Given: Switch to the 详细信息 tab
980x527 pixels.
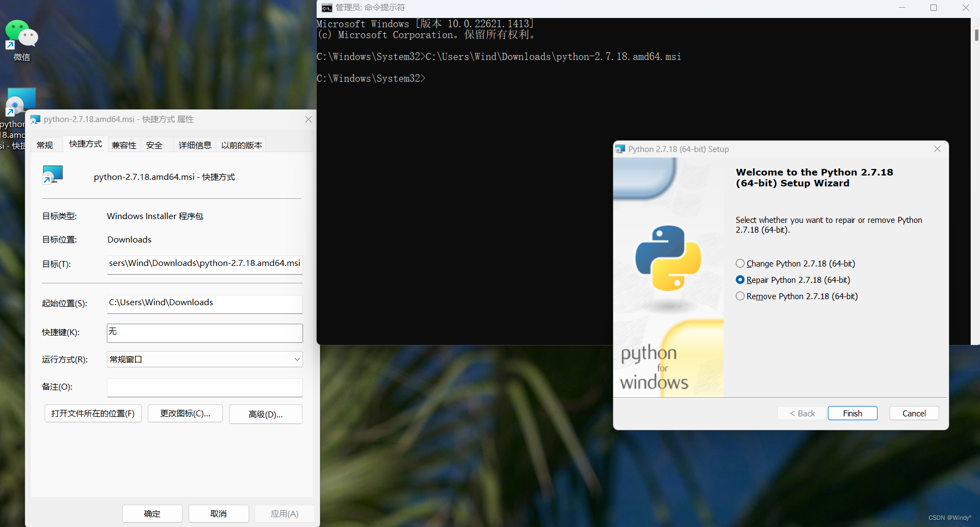Looking at the screenshot, I should click(x=195, y=145).
